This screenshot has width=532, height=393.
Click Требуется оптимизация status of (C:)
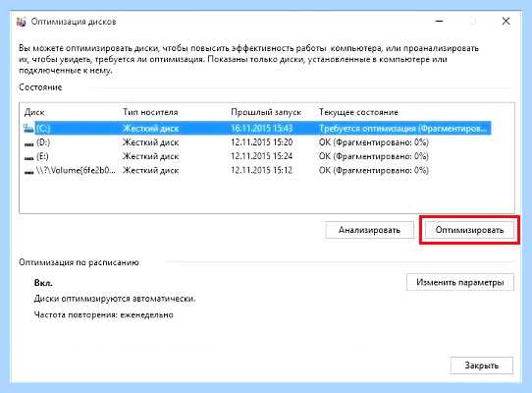402,129
